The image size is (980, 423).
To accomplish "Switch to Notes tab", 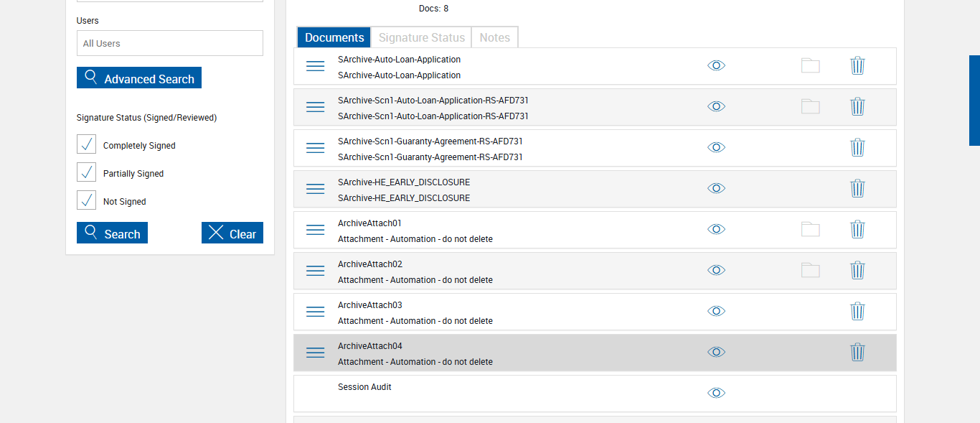I will 495,37.
